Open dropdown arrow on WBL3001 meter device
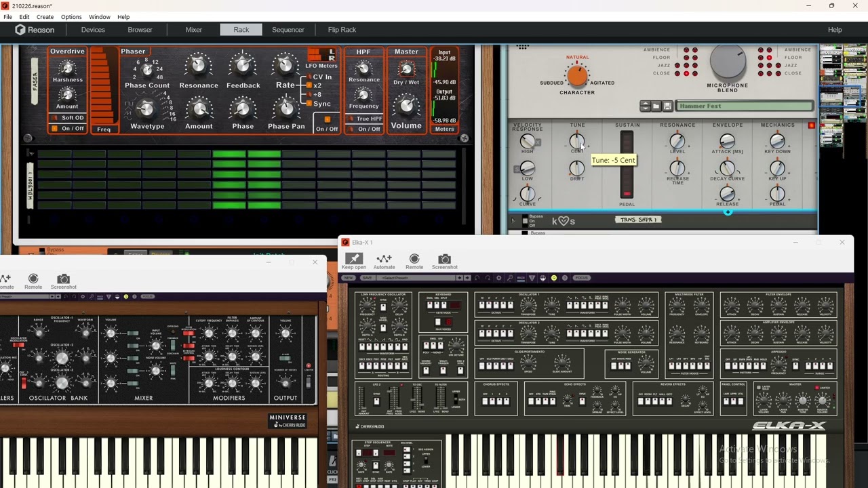Viewport: 868px width, 488px height. pos(31,154)
